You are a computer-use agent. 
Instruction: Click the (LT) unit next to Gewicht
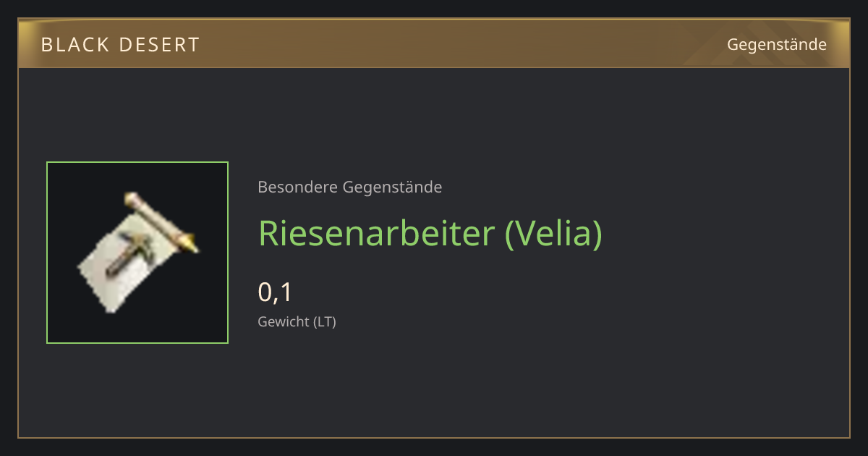pos(324,322)
